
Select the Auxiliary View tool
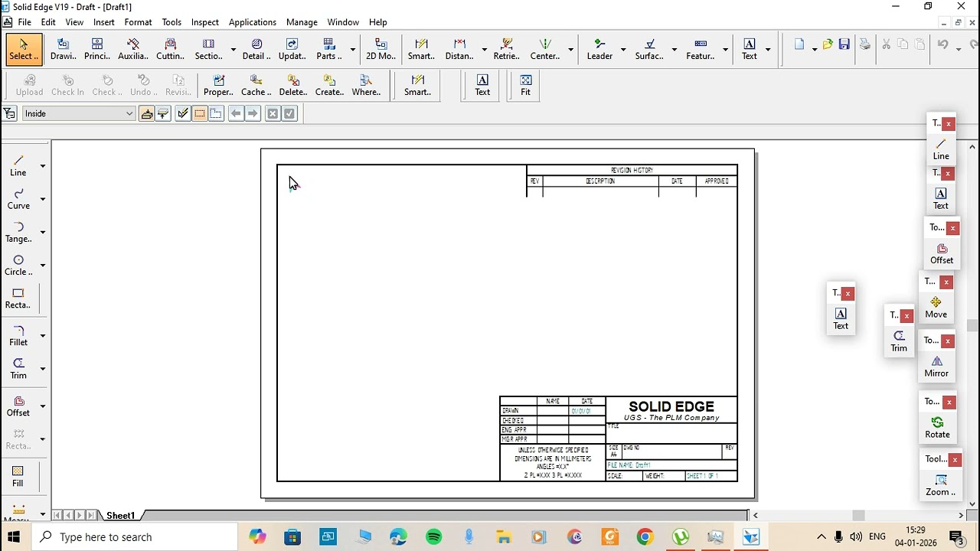133,50
